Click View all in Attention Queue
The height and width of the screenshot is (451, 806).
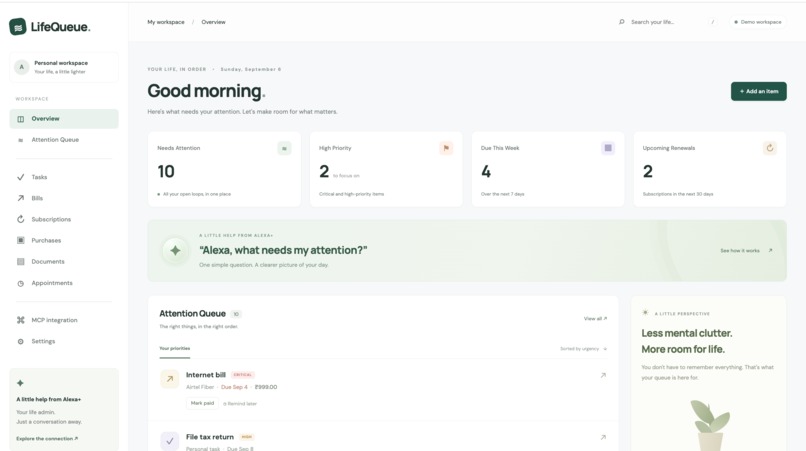[595, 319]
